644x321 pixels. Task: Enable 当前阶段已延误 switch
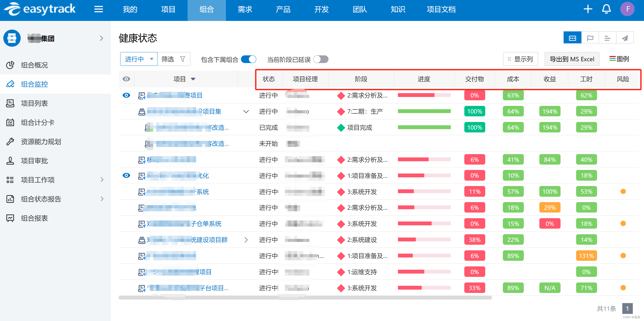(321, 59)
